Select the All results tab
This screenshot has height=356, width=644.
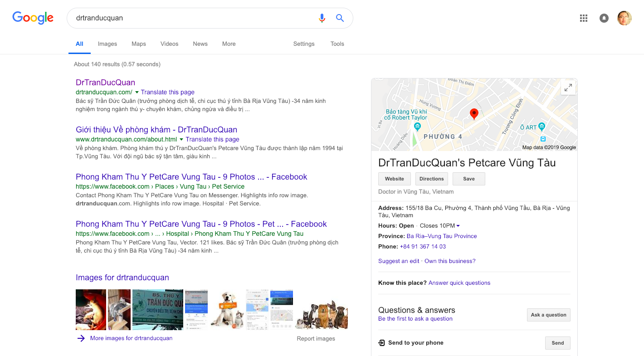pos(79,44)
